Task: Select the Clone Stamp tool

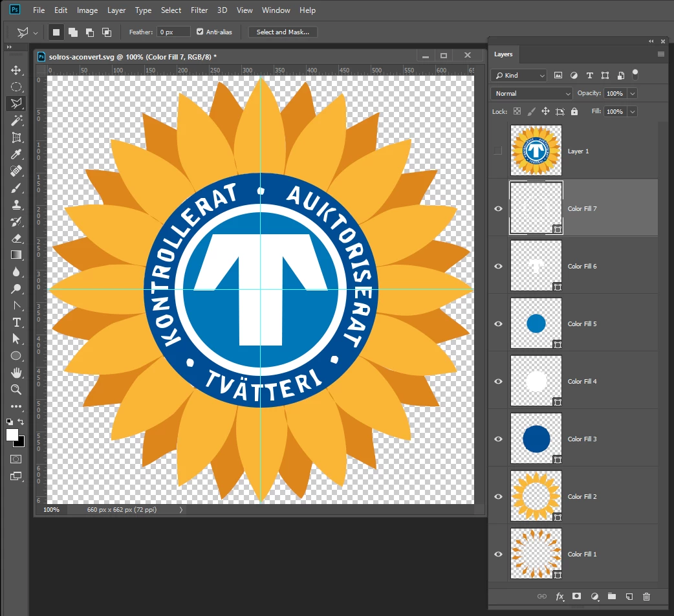Action: coord(16,204)
